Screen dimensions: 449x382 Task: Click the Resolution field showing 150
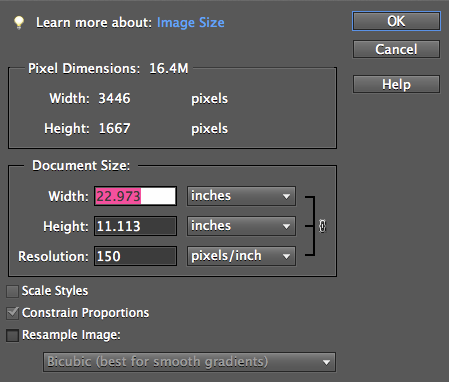click(135, 256)
